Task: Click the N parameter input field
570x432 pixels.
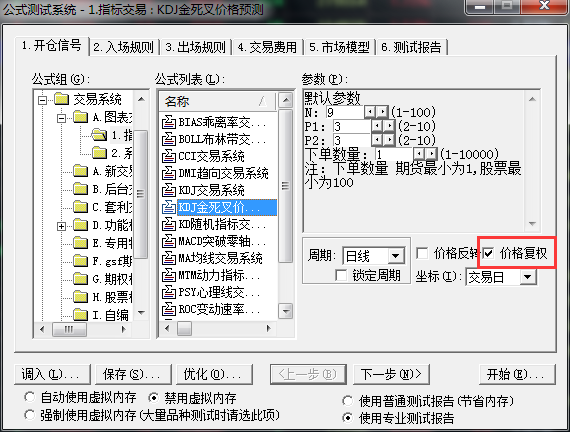Action: 345,112
